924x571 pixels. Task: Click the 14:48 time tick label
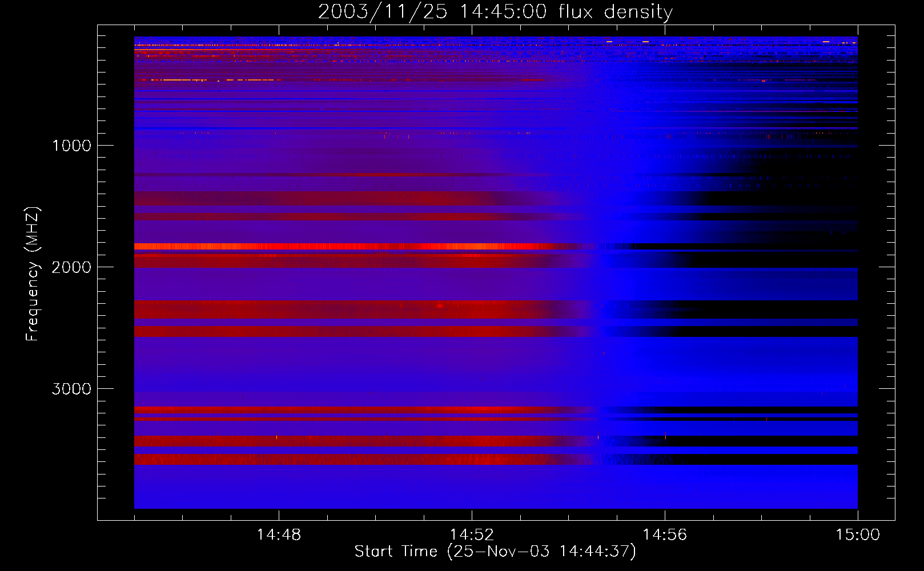coord(279,535)
